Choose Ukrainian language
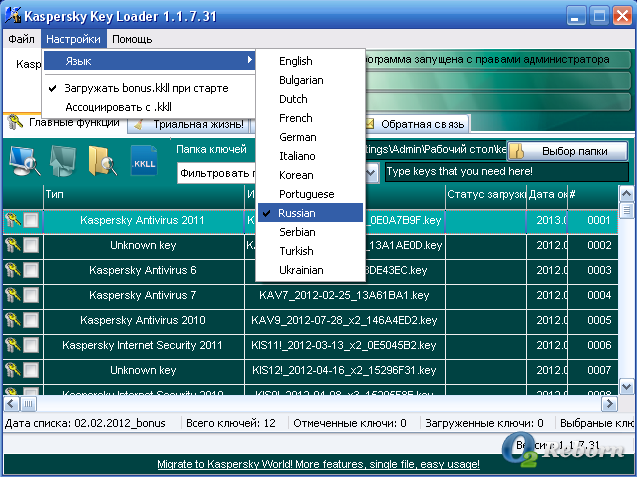Viewport: 637px width, 477px height. (310, 270)
